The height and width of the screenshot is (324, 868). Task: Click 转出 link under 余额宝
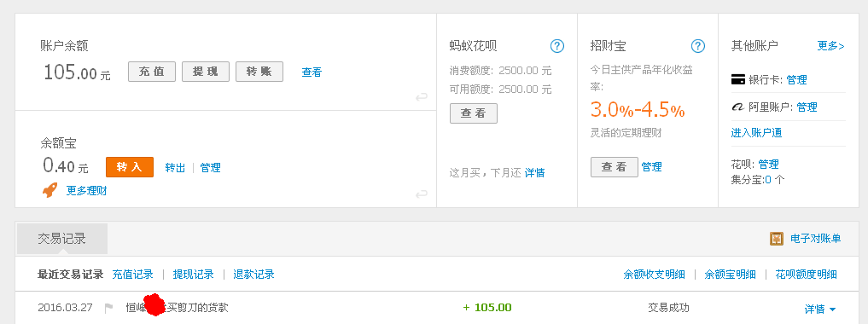click(x=175, y=167)
